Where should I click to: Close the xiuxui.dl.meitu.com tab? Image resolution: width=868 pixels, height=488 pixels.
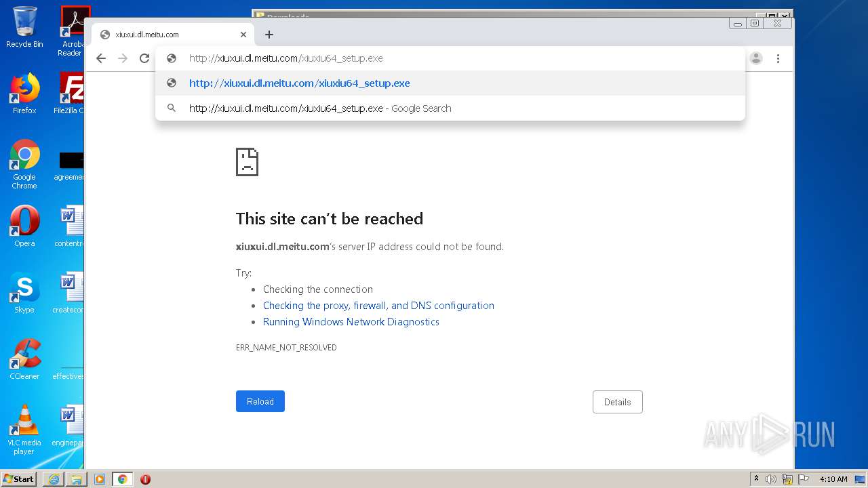[x=243, y=35]
